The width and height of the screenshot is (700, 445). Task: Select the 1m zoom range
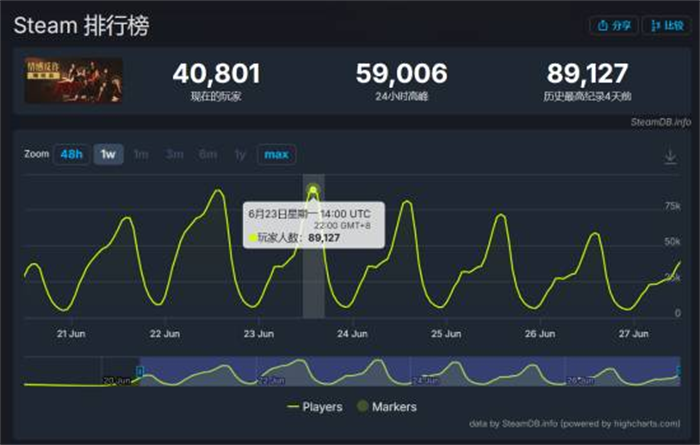pyautogui.click(x=141, y=154)
